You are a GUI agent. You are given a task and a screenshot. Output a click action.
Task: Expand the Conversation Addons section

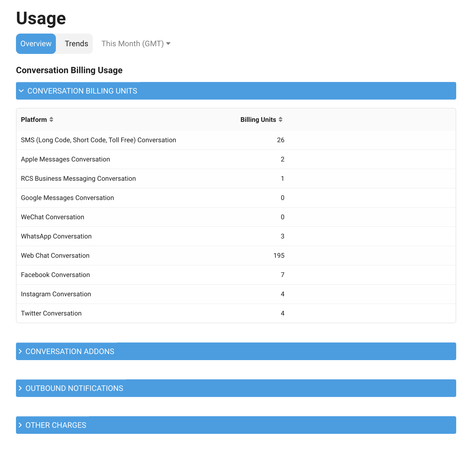pos(236,351)
